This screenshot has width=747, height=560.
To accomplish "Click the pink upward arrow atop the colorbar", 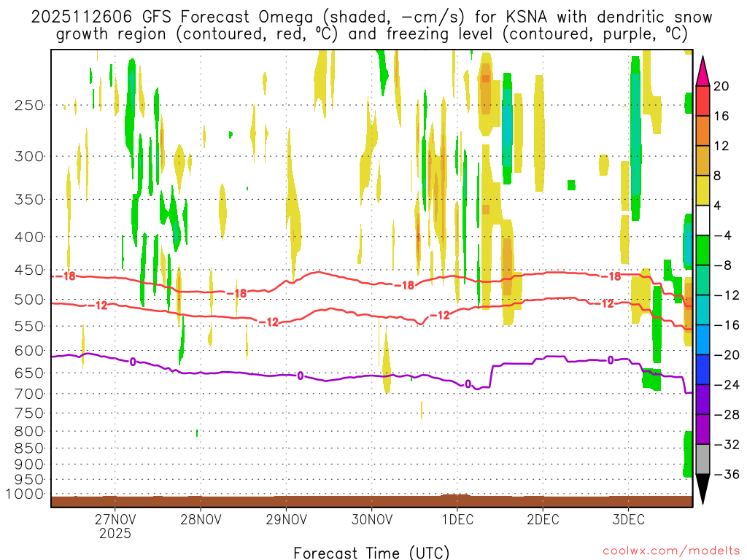I will 703,71.
